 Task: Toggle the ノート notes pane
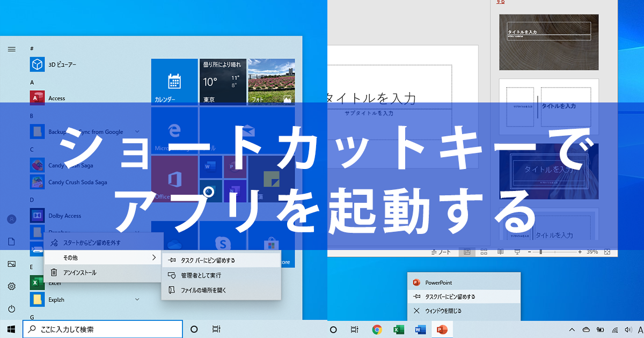(x=441, y=252)
